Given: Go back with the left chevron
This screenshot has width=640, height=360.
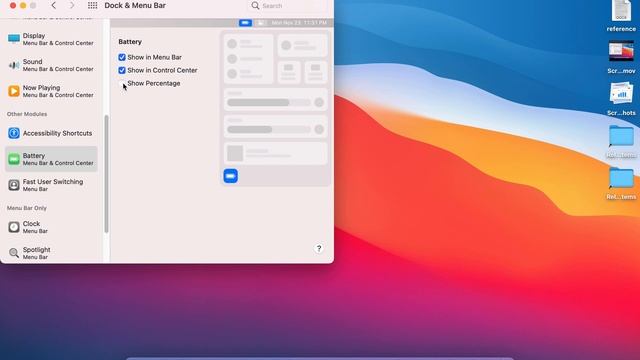Looking at the screenshot, I should tap(53, 6).
